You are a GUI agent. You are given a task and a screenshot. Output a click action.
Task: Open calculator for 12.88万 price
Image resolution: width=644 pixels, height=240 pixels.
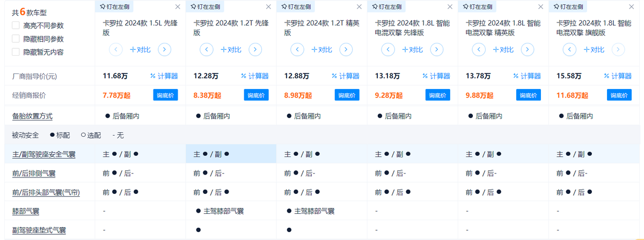tap(346, 76)
